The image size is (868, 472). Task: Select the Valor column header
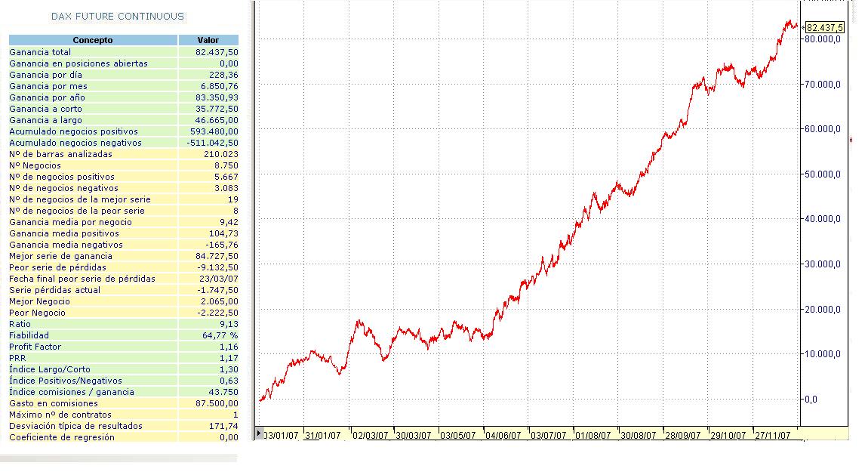[208, 40]
